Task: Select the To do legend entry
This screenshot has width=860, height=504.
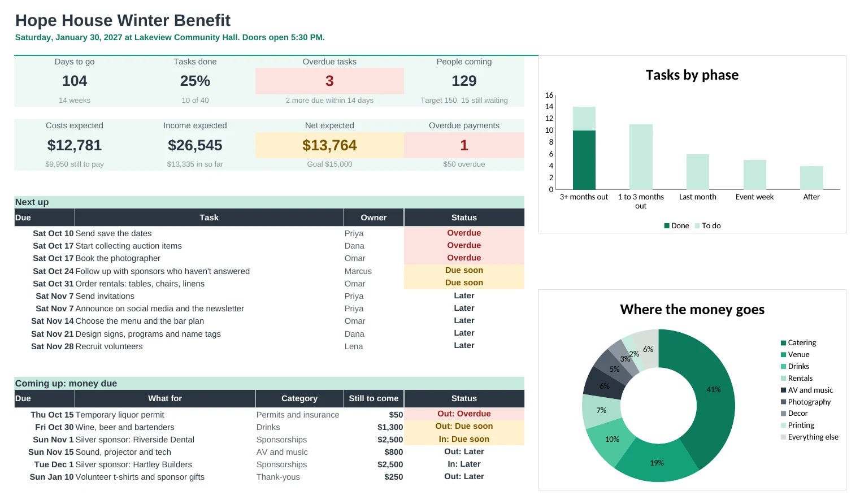Action: click(707, 225)
